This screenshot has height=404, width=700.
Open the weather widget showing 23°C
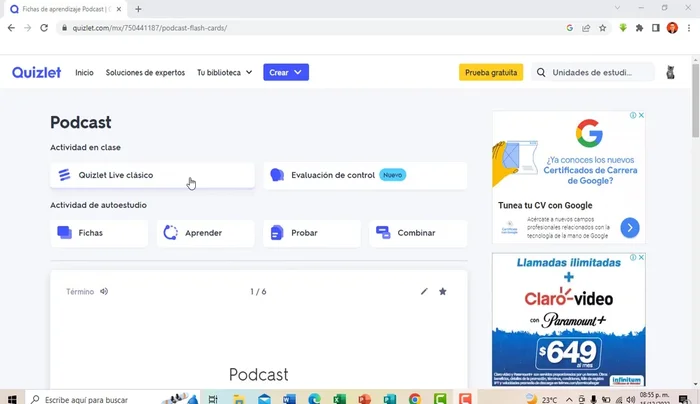[542, 399]
